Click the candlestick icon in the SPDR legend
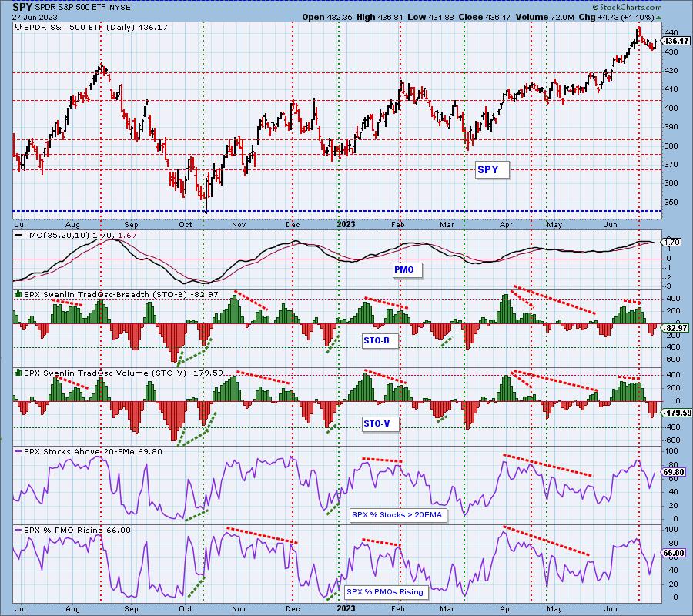Viewport: 693px width, 616px height. (x=18, y=28)
